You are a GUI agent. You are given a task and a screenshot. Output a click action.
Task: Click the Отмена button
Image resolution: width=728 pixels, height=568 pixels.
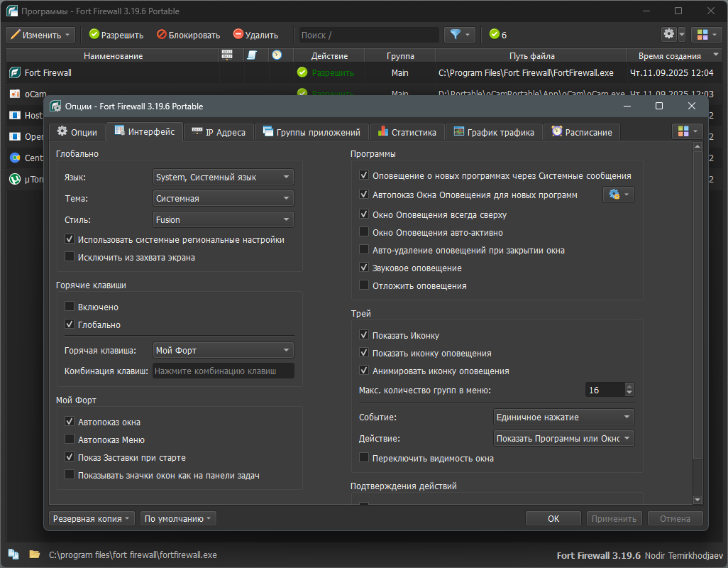point(675,518)
